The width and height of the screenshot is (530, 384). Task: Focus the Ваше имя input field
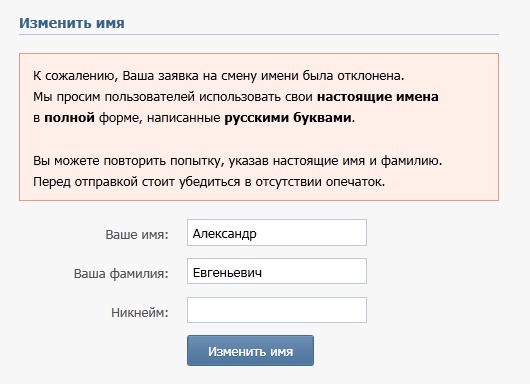pos(277,233)
